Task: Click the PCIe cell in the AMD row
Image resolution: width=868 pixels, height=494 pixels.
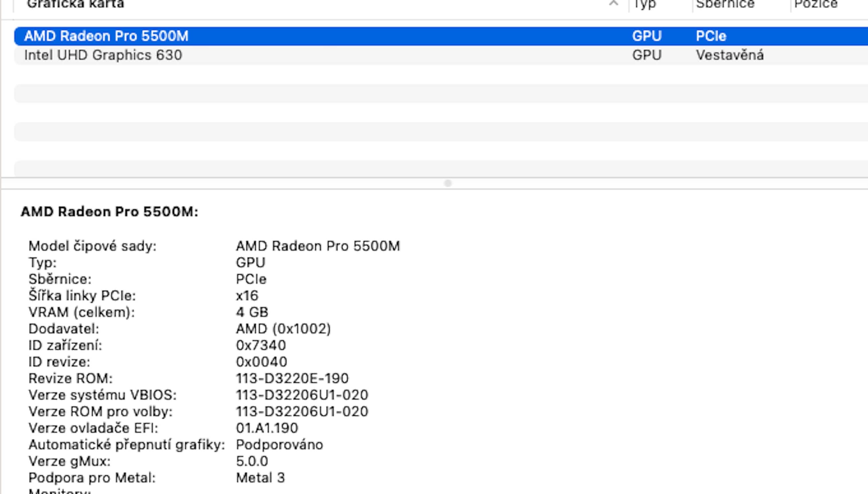Action: pos(711,36)
